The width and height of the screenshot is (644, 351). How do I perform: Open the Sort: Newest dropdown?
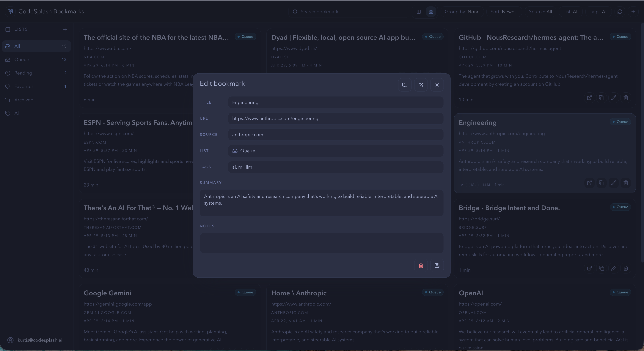pyautogui.click(x=504, y=12)
